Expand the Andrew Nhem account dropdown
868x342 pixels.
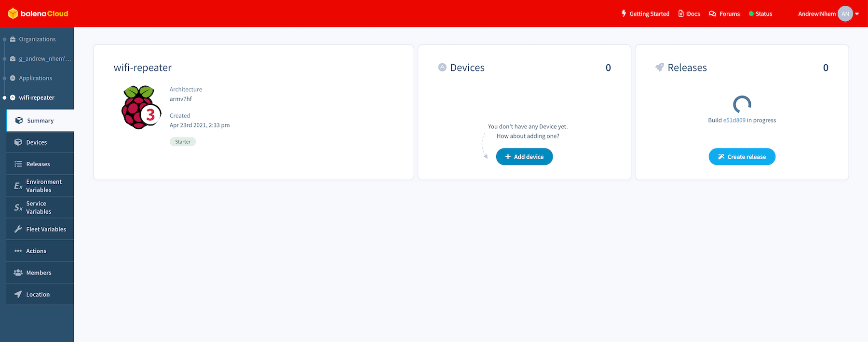coord(857,14)
